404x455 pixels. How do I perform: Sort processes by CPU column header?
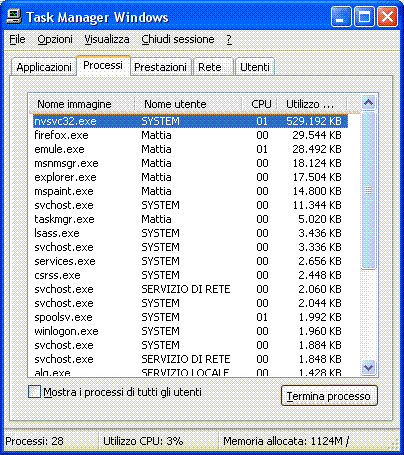point(260,104)
